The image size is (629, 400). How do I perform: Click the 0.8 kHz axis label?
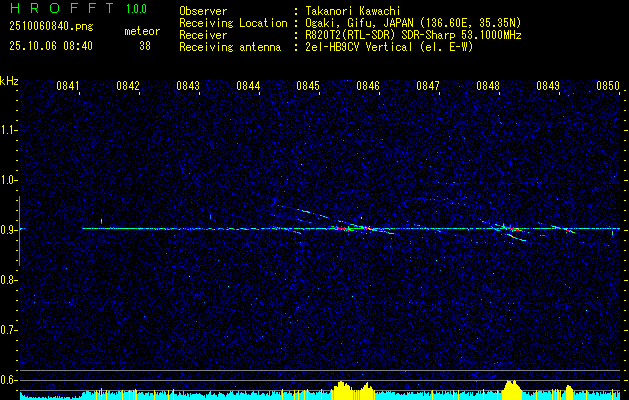(9, 280)
